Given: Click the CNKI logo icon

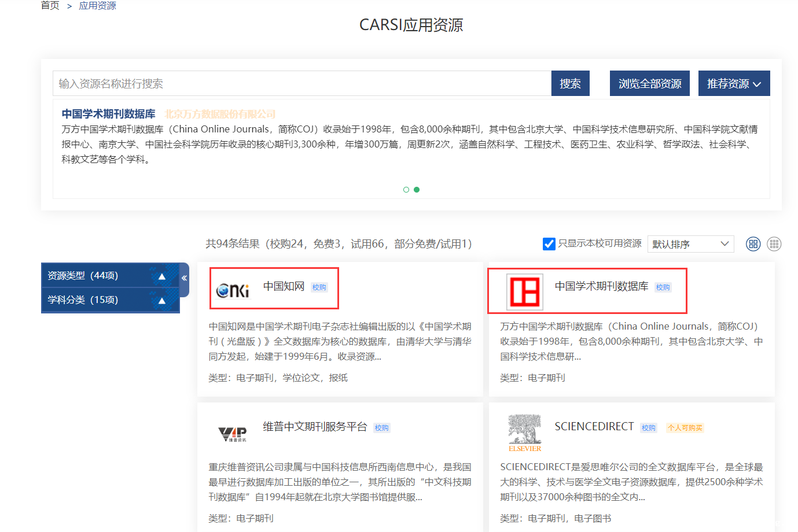Looking at the screenshot, I should coord(233,290).
